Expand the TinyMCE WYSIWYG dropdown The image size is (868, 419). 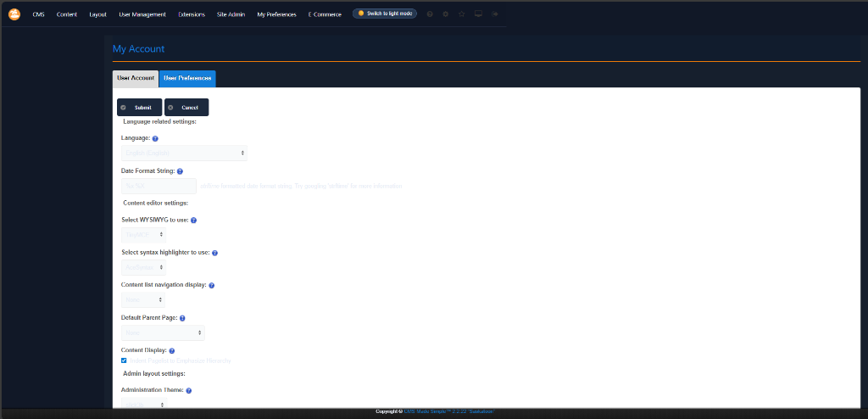pyautogui.click(x=143, y=234)
